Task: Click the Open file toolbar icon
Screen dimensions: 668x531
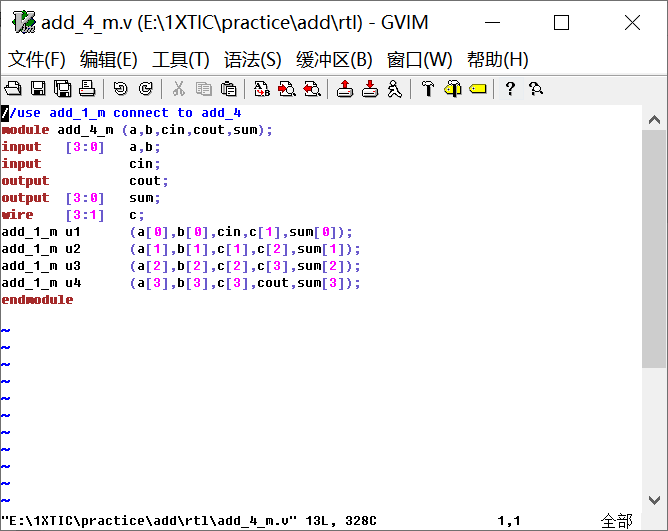Action: click(x=13, y=89)
